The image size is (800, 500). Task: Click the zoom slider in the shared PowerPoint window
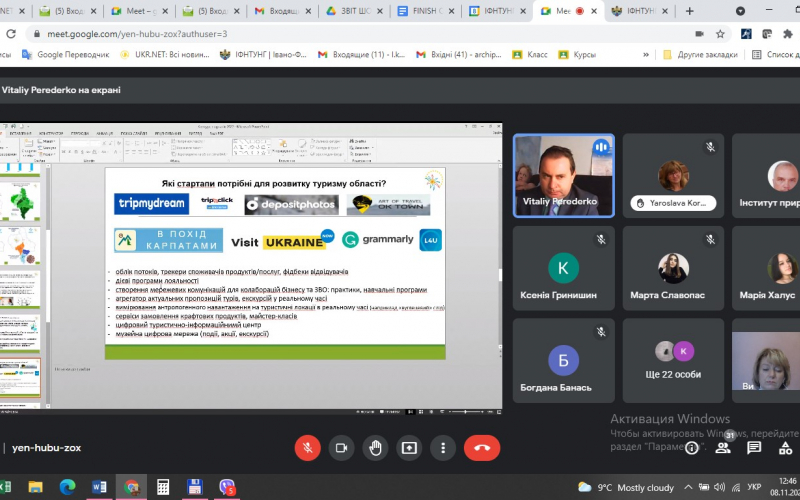coord(465,411)
